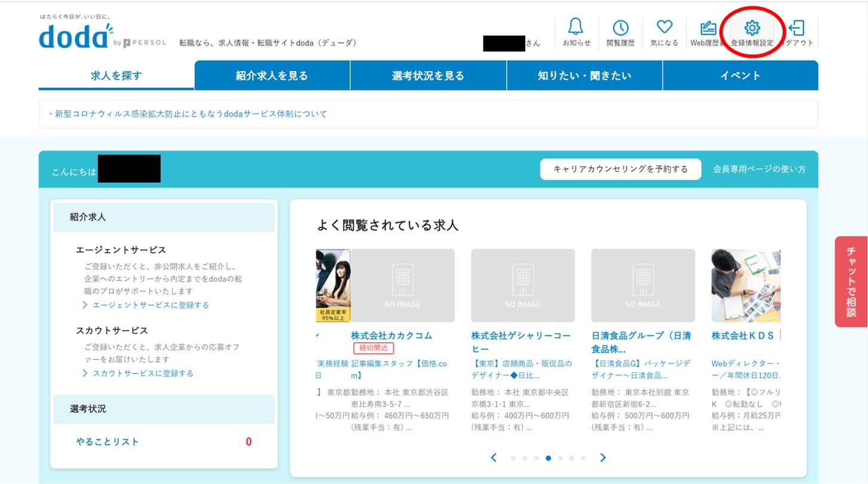Switch to the 紹介求人を見る tab
Viewport: 868px width, 484px height.
[272, 76]
